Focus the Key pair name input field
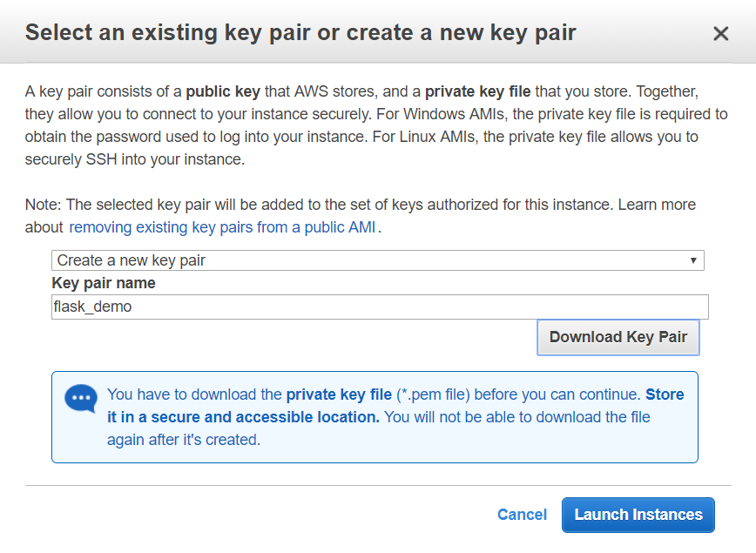756x553 pixels. point(380,307)
